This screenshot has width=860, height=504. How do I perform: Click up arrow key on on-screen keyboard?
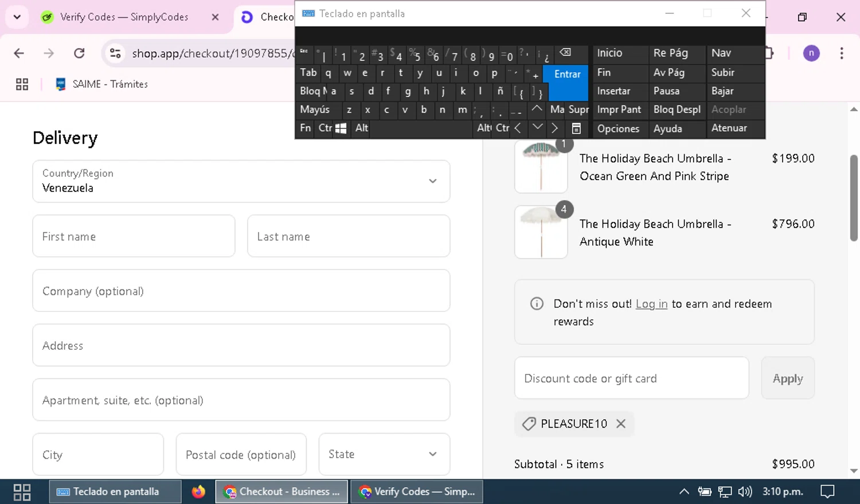point(537,109)
